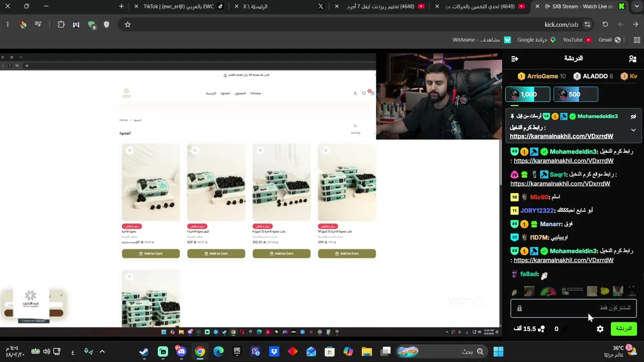Open username Mix90 in chat
Screen dimensions: 644x362
click(539, 197)
